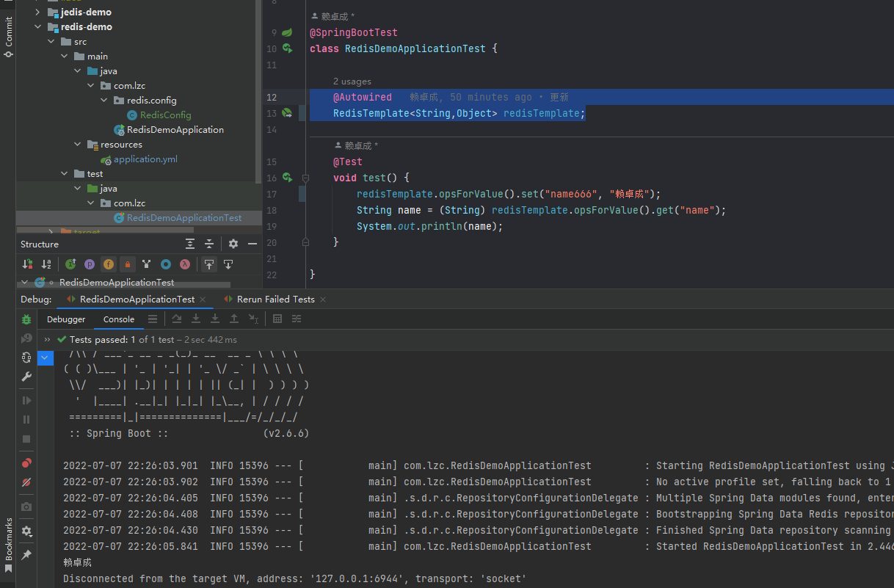Click the 2 usages hint
This screenshot has width=894, height=588.
click(352, 81)
